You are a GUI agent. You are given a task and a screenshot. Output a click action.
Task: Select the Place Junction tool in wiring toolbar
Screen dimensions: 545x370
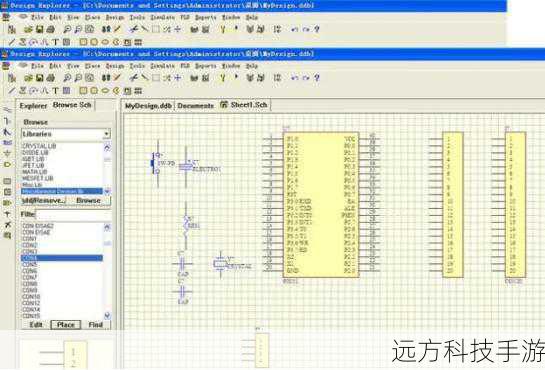coord(7,214)
